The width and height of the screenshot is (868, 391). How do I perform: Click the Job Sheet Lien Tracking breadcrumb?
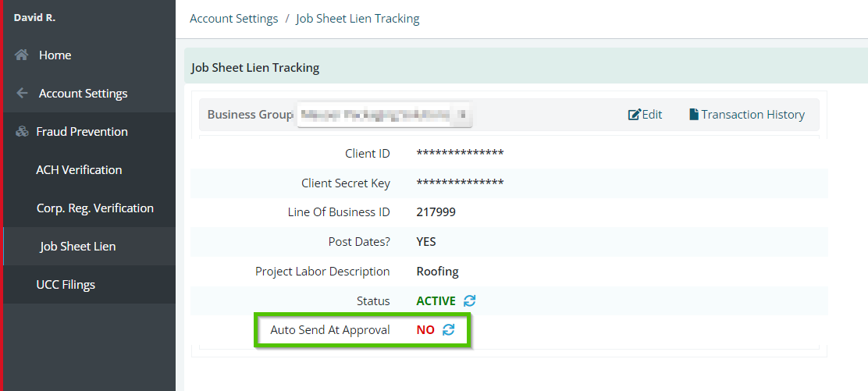coord(358,18)
